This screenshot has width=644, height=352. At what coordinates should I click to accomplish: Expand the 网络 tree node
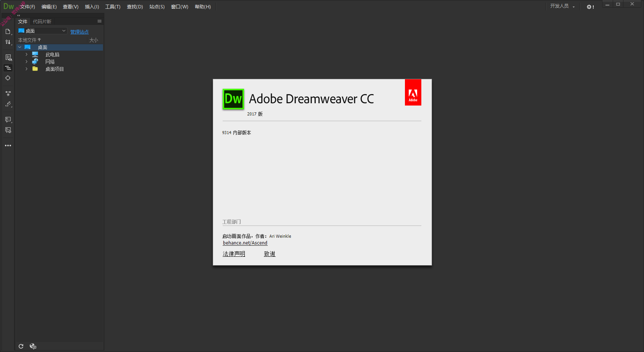[26, 61]
